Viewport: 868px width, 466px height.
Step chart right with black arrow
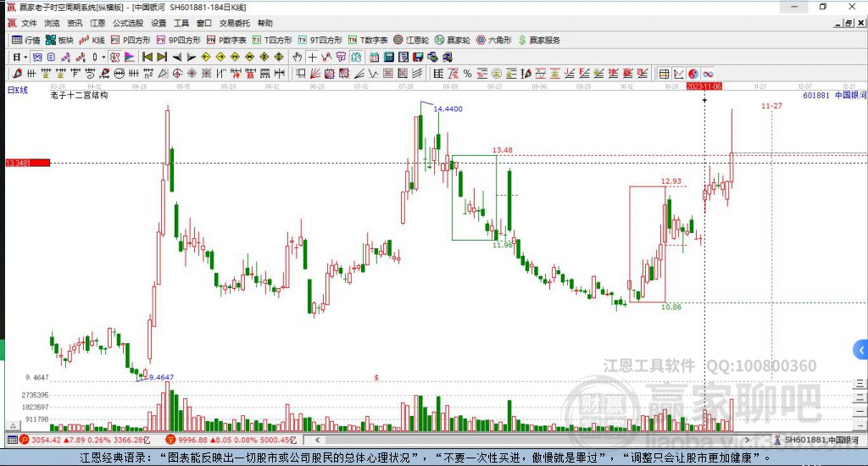pos(191,57)
